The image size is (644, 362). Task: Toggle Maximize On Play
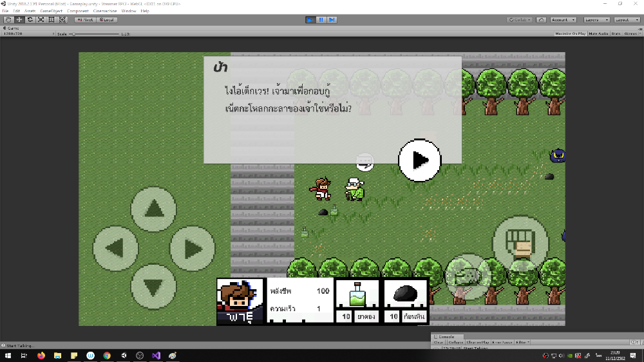pos(571,33)
